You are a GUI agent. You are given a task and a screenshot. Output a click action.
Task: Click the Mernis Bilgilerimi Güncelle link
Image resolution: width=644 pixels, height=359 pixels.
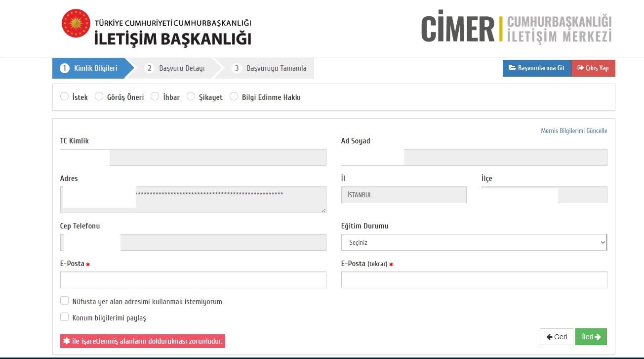coord(574,131)
